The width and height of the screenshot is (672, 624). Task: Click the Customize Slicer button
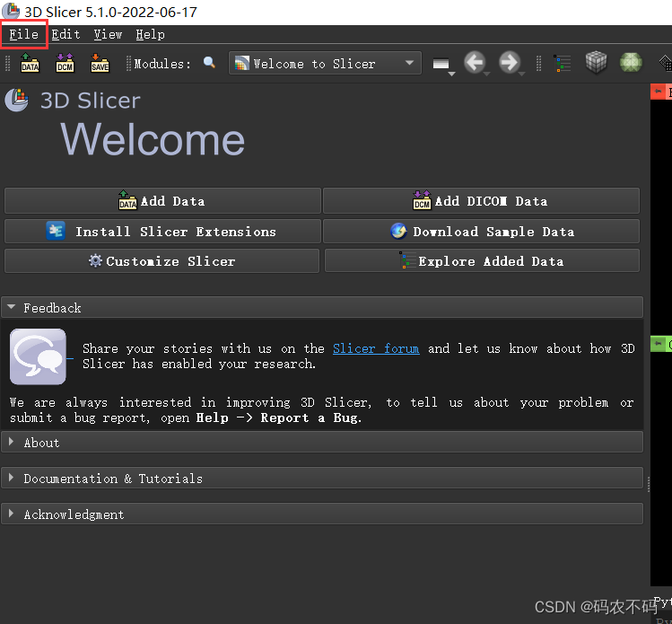(x=161, y=261)
